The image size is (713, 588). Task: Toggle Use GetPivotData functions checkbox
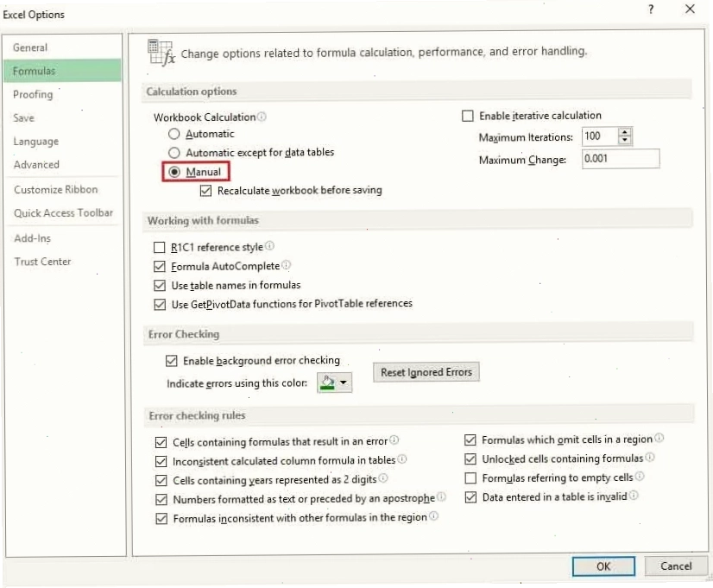160,304
